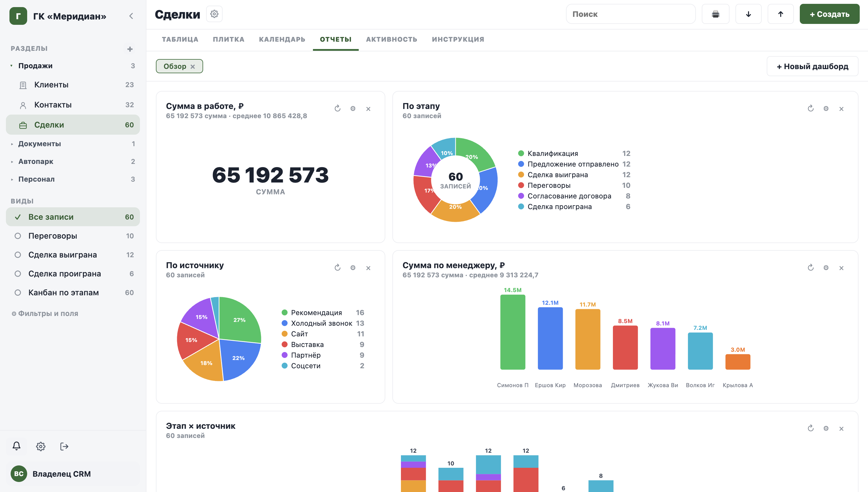Select the Канбан по этапам view
The height and width of the screenshot is (492, 868).
(x=73, y=293)
